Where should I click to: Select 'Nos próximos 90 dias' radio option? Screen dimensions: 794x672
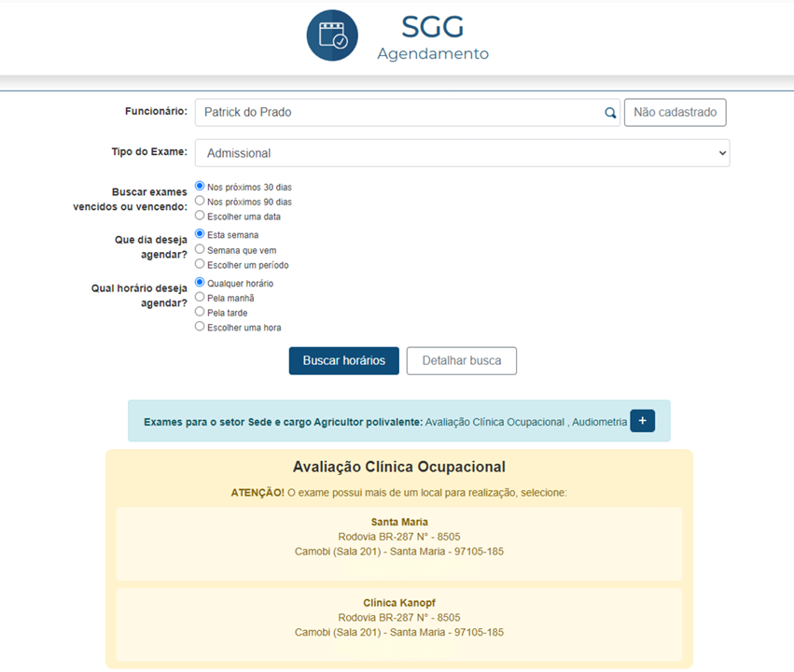(200, 201)
